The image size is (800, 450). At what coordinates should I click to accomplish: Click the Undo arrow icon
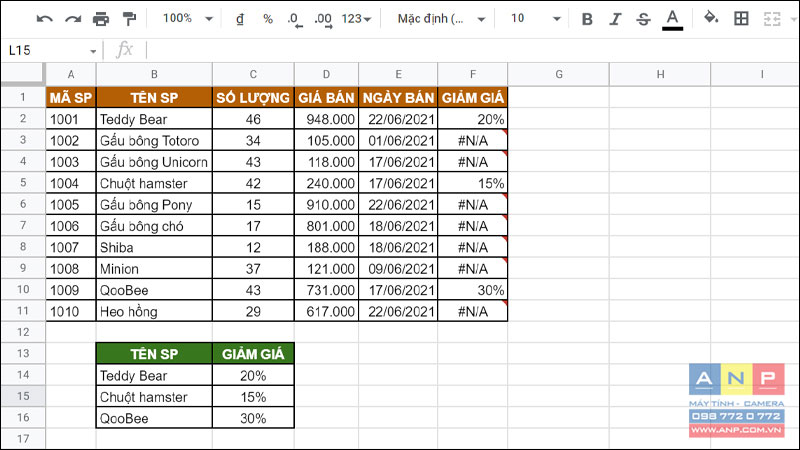click(45, 19)
